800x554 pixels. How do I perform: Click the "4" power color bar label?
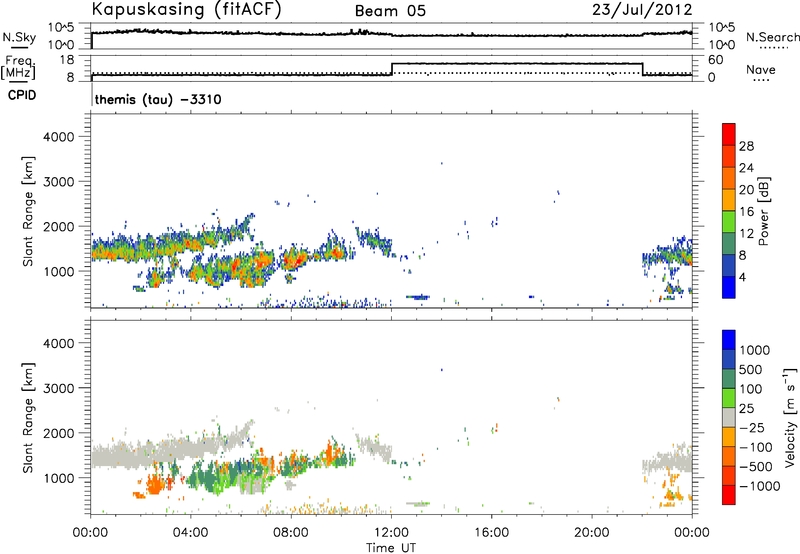pyautogui.click(x=742, y=277)
